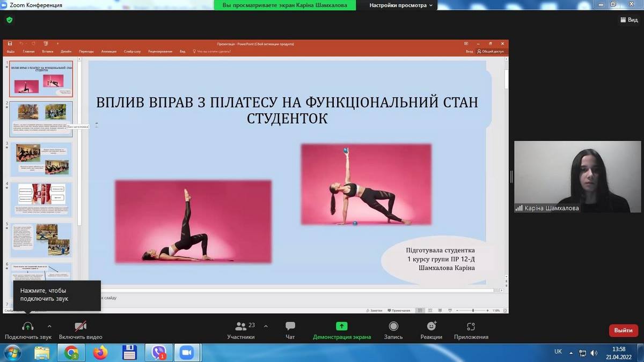
Task: Open the Приложения apps icon
Action: pos(471,326)
